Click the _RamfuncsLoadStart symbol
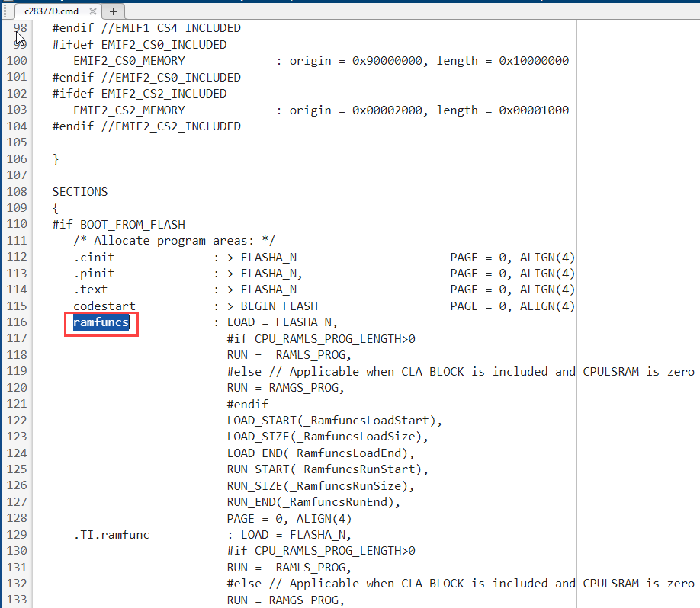Viewport: 700px width, 608px height. [x=370, y=421]
